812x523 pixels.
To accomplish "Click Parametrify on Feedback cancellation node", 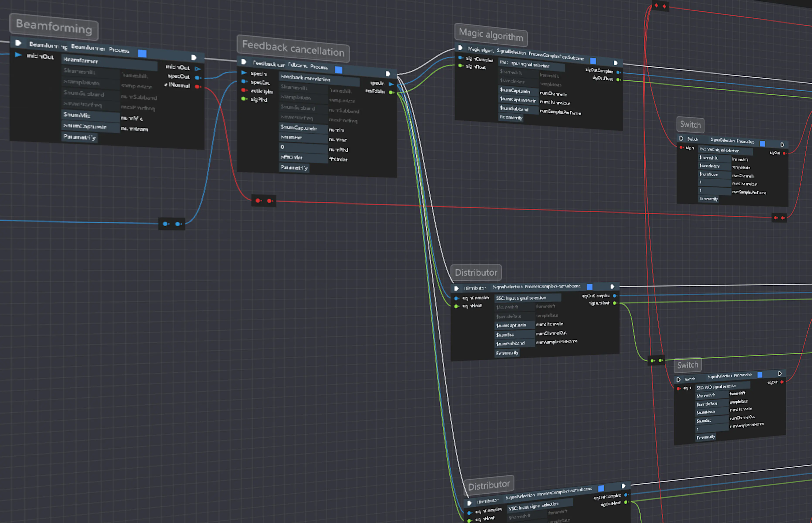I will coord(294,167).
